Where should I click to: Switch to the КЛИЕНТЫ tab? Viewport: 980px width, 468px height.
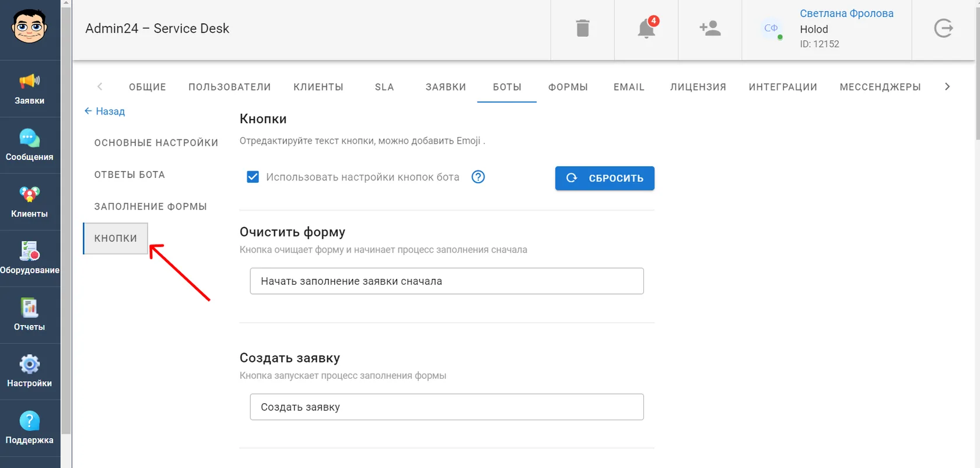[x=318, y=87]
